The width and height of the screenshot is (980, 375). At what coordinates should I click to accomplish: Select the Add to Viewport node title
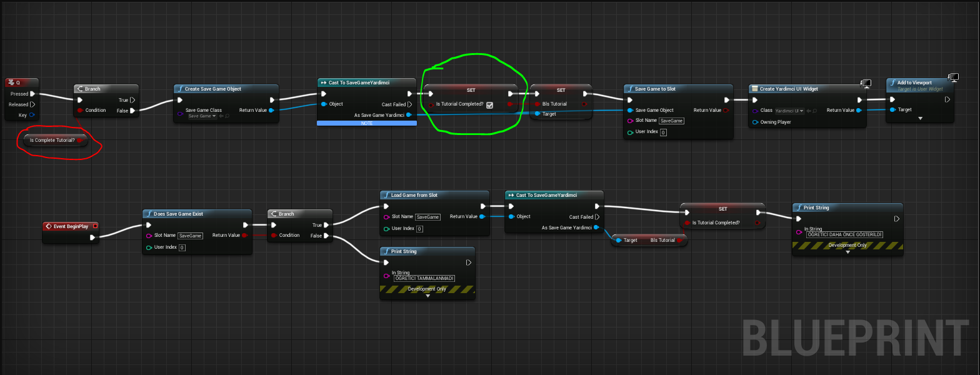tap(914, 82)
